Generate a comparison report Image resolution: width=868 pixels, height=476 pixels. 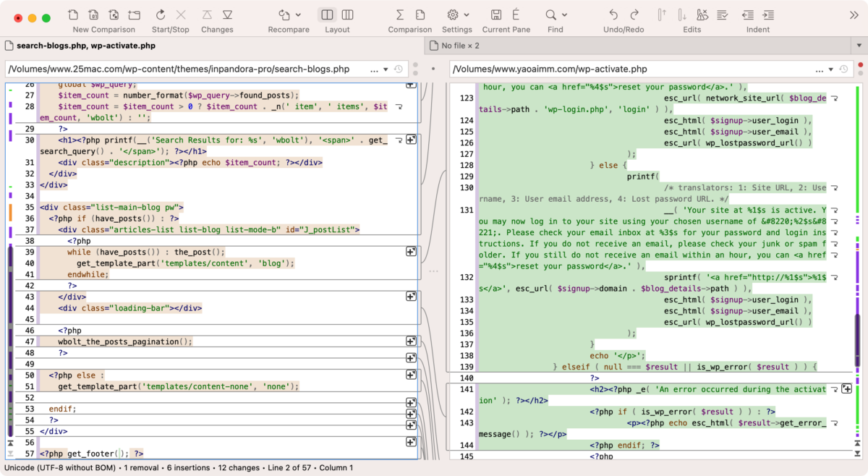pos(420,14)
